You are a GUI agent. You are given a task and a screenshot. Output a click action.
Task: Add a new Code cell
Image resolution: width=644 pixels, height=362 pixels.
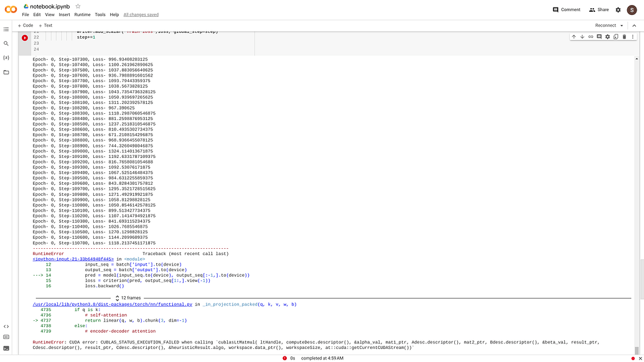(26, 26)
